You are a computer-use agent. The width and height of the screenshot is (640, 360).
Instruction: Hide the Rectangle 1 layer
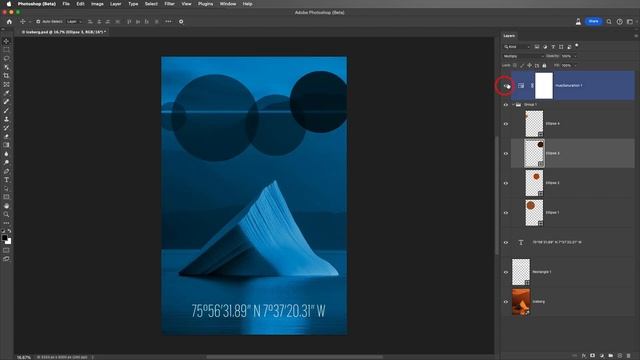pyautogui.click(x=506, y=272)
